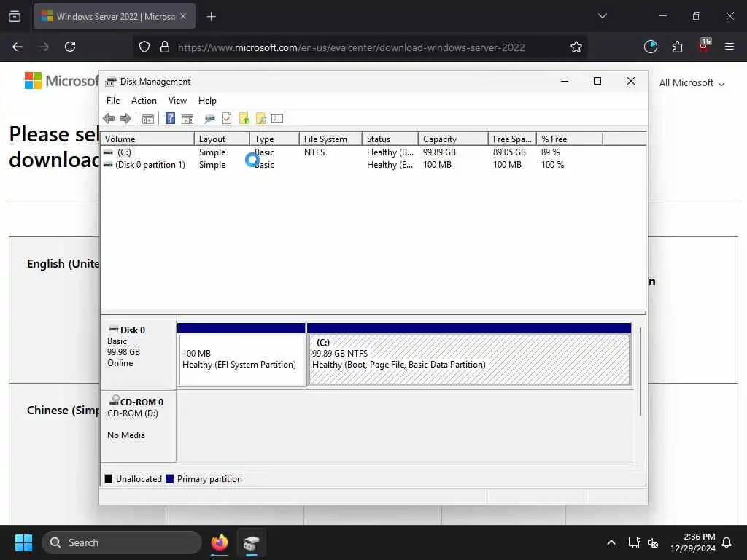
Task: Click the taskbar Search box
Action: [122, 542]
